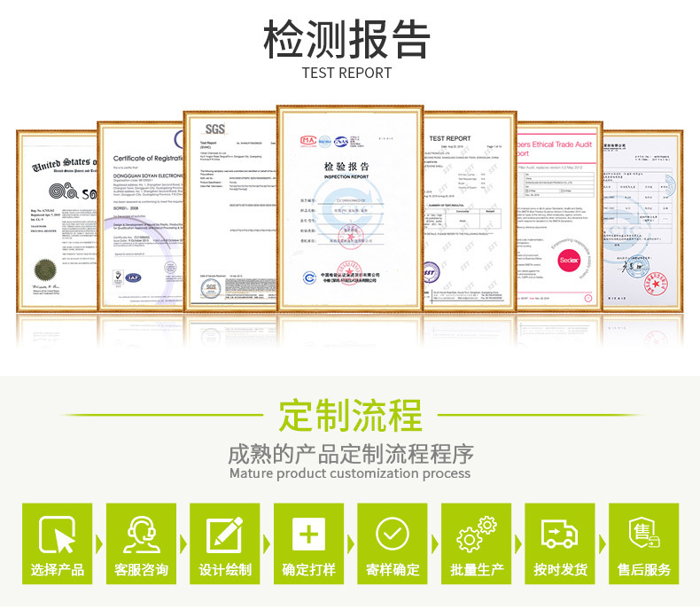Screen dimensions: 700x609
Task: Click the 确定打样 plus icon
Action: [308, 535]
